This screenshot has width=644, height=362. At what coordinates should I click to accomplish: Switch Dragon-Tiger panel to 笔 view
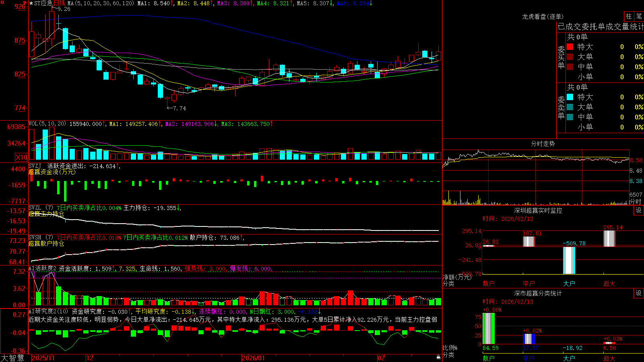[639, 16]
